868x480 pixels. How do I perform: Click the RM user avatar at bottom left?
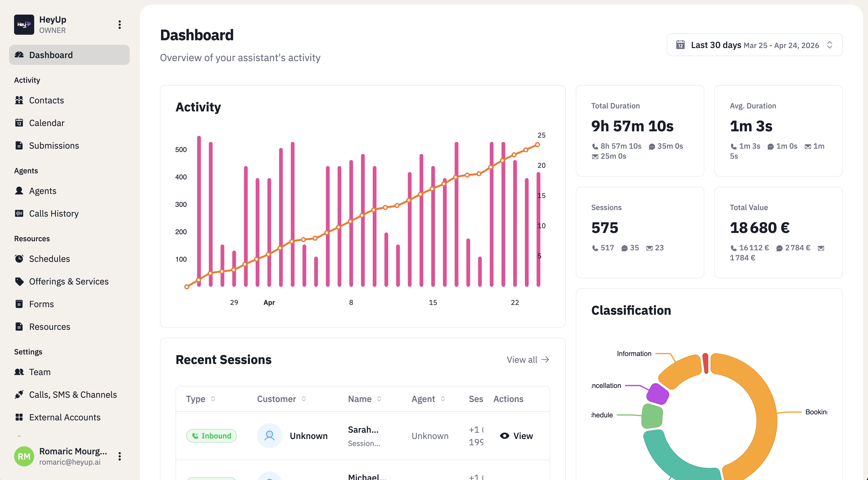pyautogui.click(x=24, y=456)
